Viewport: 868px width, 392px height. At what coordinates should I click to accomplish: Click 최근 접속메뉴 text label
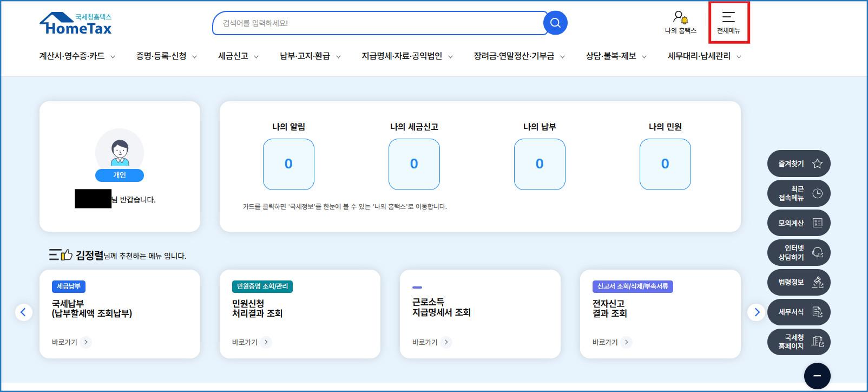(791, 193)
